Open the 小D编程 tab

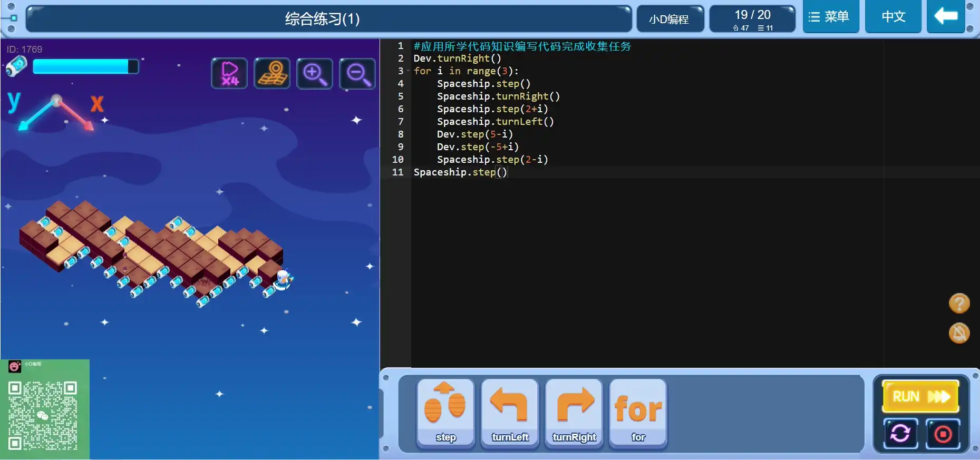[x=669, y=19]
